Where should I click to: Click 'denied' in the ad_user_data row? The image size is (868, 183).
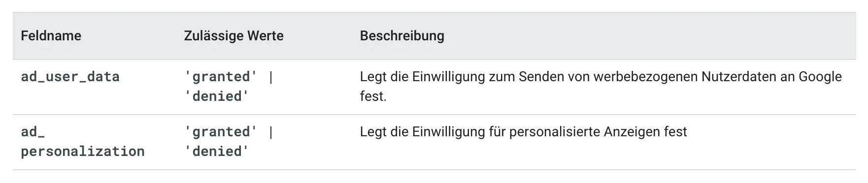point(217,96)
